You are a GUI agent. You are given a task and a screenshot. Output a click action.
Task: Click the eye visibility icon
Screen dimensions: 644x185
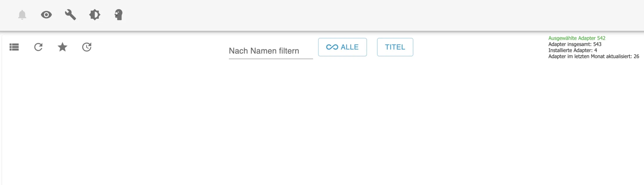click(x=46, y=15)
